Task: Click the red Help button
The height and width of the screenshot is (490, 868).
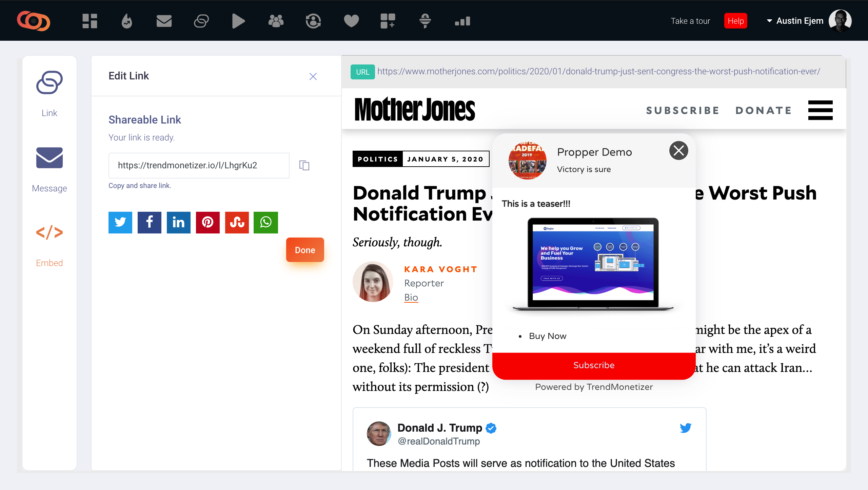Action: (x=736, y=21)
